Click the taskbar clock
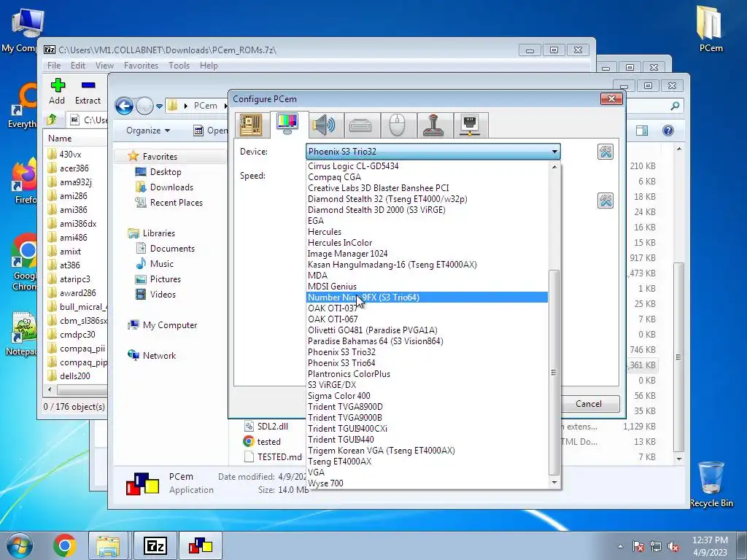This screenshot has width=747, height=560. coord(710,546)
